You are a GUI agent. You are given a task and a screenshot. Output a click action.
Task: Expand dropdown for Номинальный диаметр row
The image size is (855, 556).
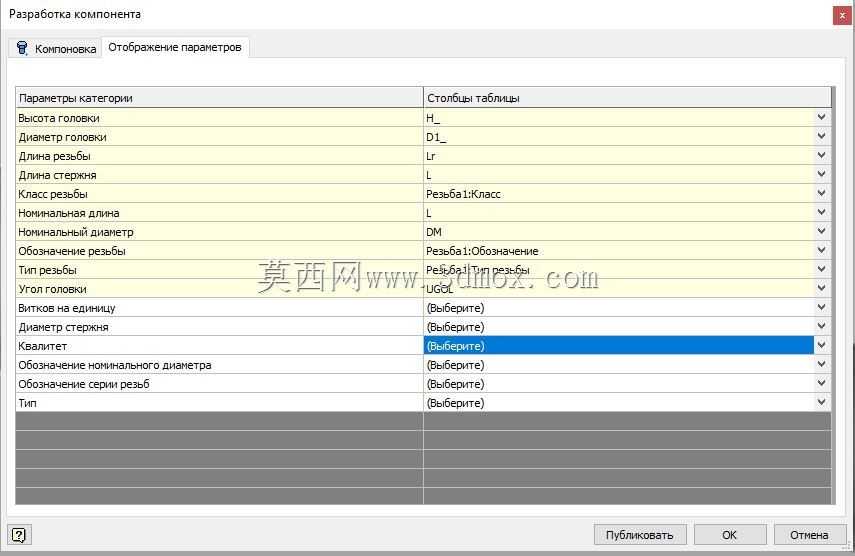(822, 232)
